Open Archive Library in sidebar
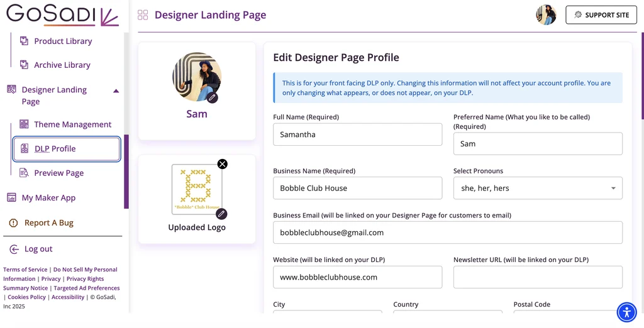The width and height of the screenshot is (644, 328). coord(62,65)
